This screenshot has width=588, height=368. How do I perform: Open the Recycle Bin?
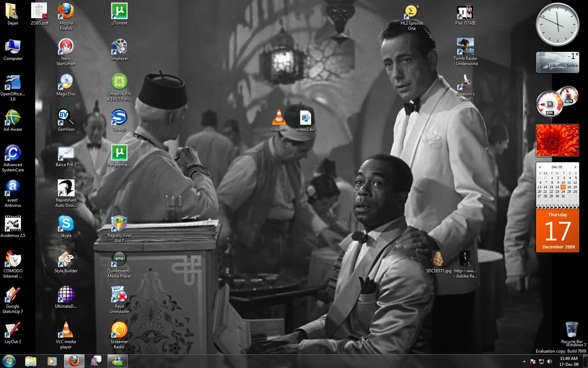pyautogui.click(x=572, y=333)
